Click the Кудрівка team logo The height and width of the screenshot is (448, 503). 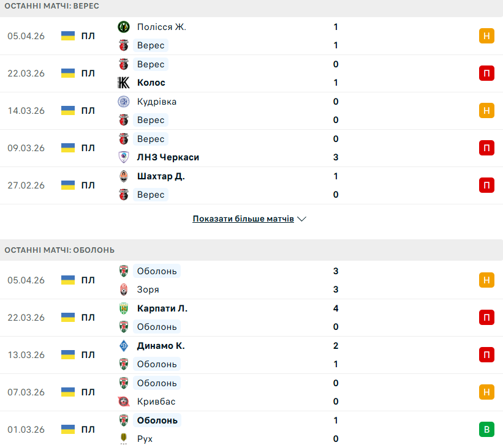point(124,102)
